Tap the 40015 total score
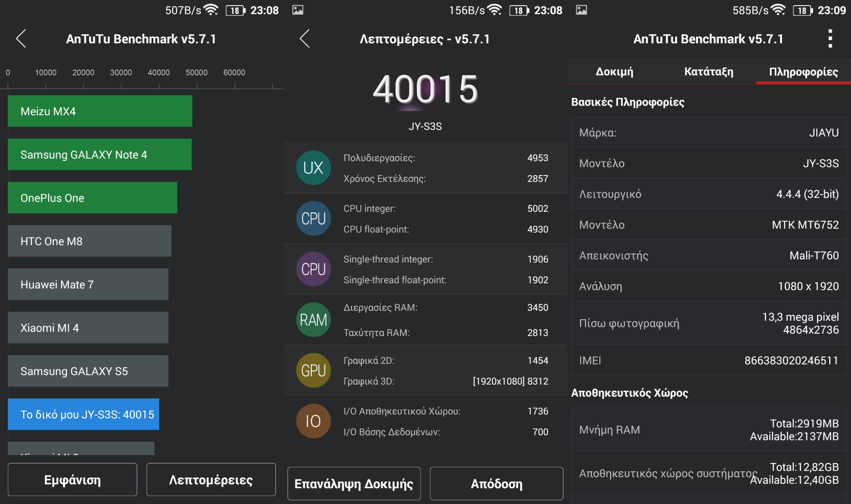The height and width of the screenshot is (504, 851). coord(425,89)
